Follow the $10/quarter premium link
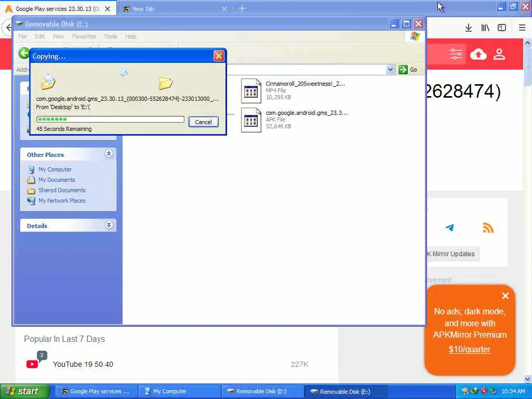 (x=469, y=349)
